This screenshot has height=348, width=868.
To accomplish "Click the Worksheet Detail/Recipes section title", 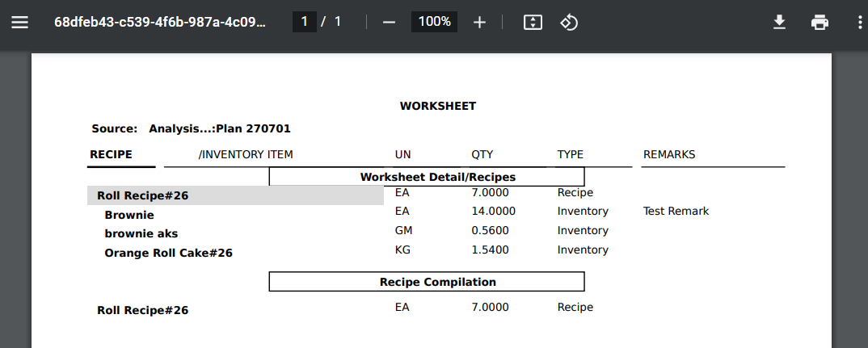I will (438, 177).
